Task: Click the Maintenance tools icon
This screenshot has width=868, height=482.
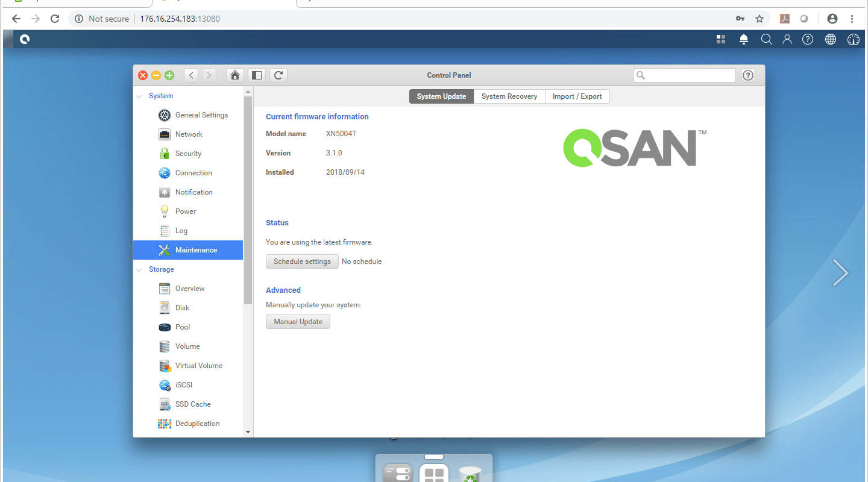Action: [165, 250]
